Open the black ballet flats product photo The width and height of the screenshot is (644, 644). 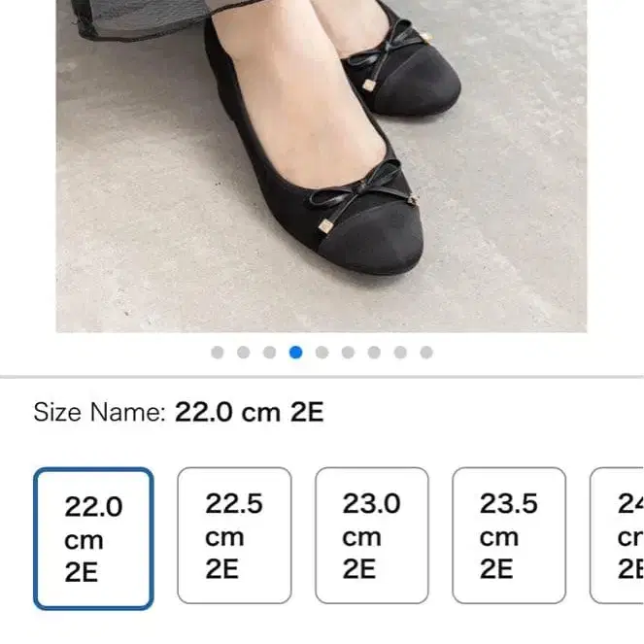point(322,166)
